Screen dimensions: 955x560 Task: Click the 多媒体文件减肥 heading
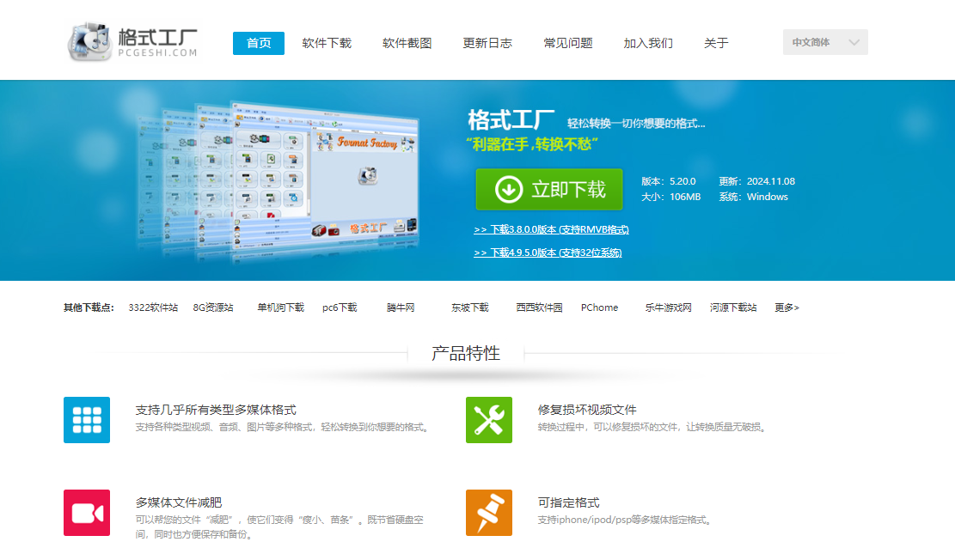coord(179,502)
